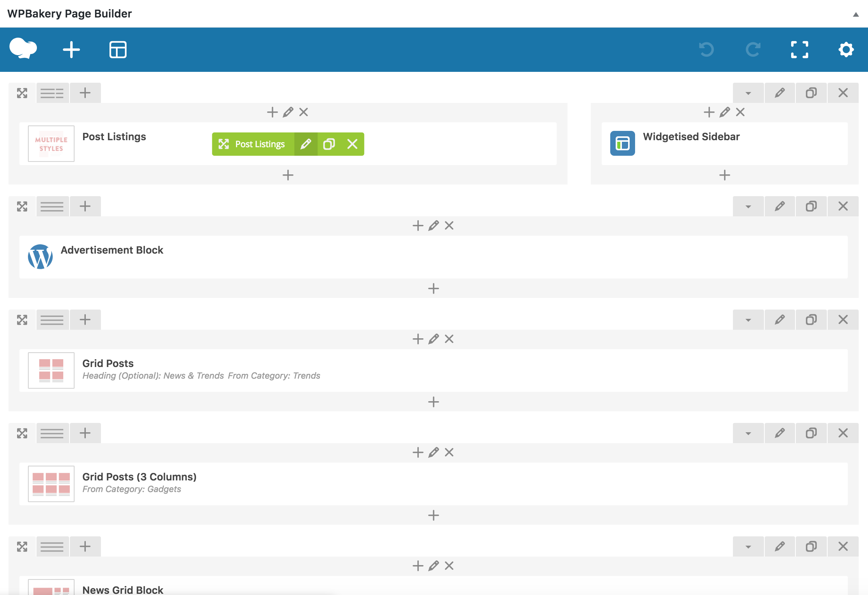868x595 pixels.
Task: Edit the Advertisement Block column pencil
Action: click(x=434, y=226)
